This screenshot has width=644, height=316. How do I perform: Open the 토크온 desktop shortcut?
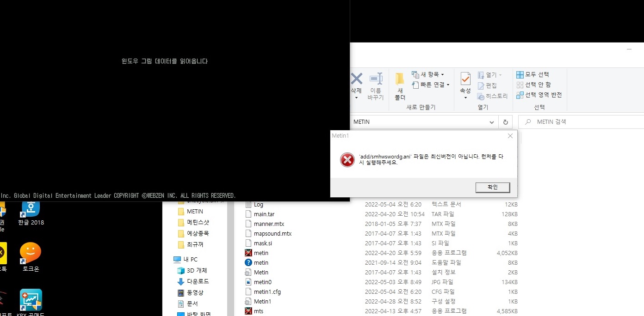tap(31, 257)
